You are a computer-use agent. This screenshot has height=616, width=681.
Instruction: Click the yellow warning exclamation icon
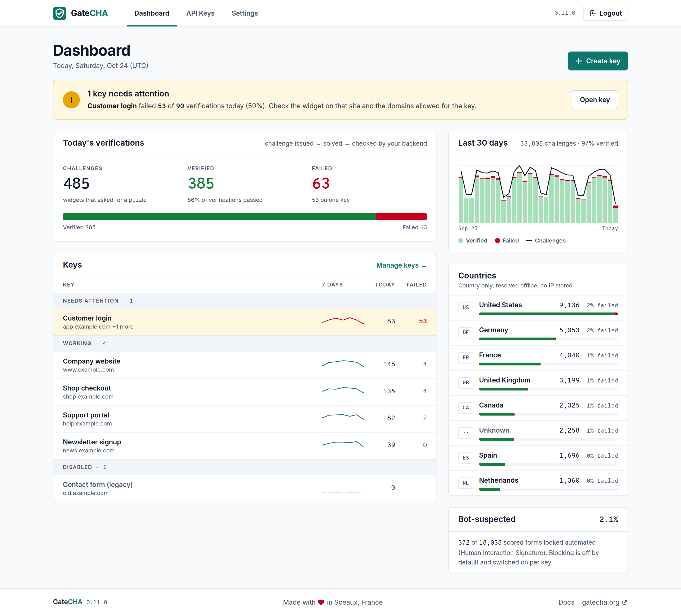tap(71, 100)
